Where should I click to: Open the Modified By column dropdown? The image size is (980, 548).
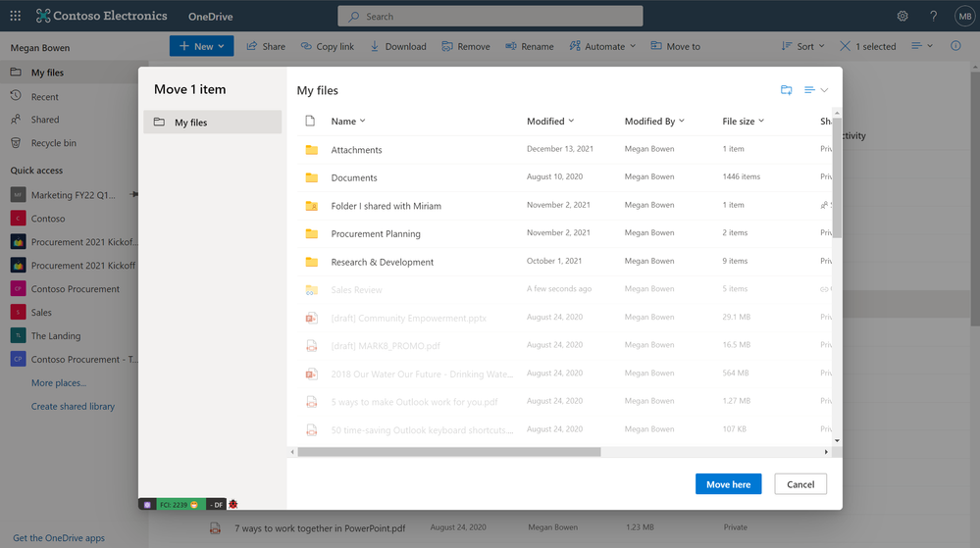click(x=654, y=122)
